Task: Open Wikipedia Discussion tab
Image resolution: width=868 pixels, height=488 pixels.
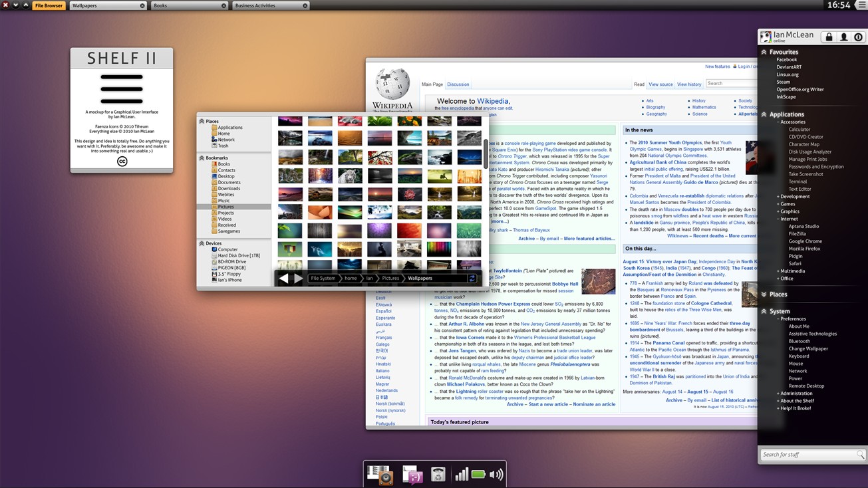Action: 458,84
